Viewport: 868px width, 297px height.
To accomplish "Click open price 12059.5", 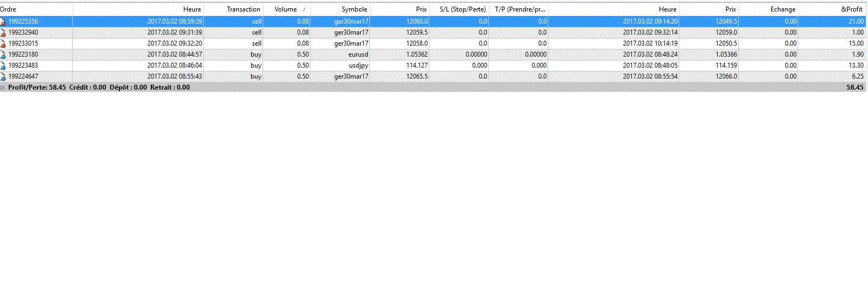I will [417, 32].
